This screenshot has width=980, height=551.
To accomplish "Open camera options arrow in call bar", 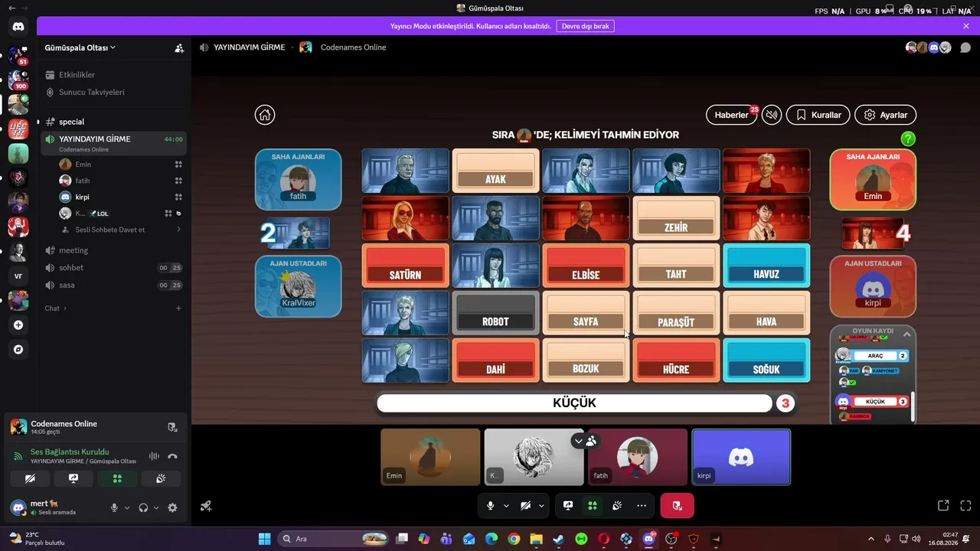I will [541, 506].
